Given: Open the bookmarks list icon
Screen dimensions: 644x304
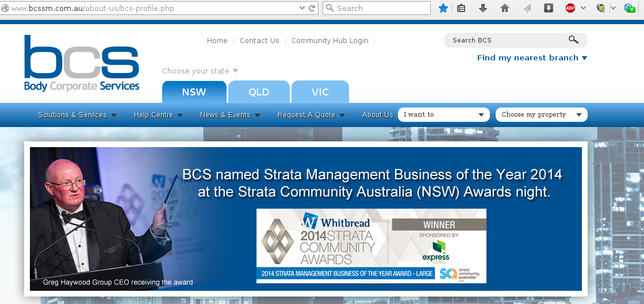Looking at the screenshot, I should (461, 8).
